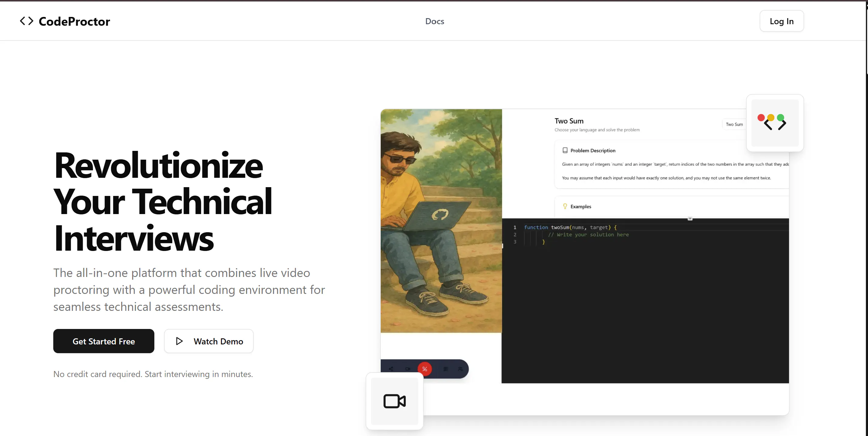This screenshot has height=436, width=868.
Task: Click 'No credit card required' note text
Action: pyautogui.click(x=153, y=374)
